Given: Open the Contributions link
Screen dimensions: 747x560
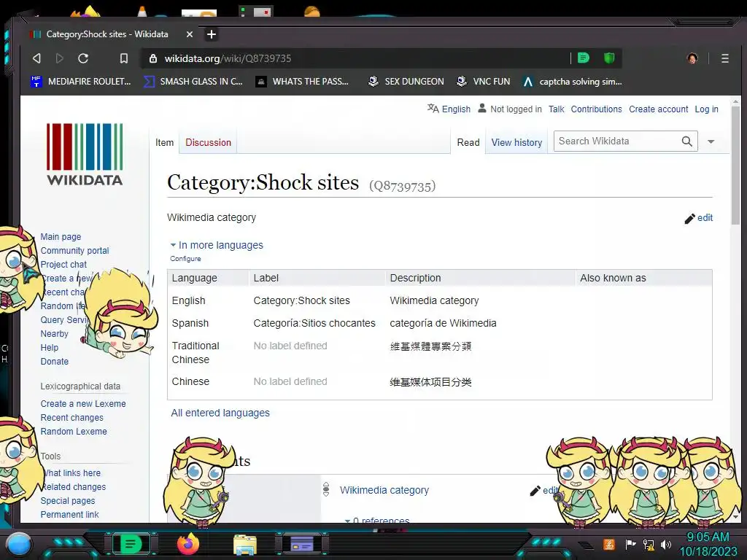Looking at the screenshot, I should (596, 109).
